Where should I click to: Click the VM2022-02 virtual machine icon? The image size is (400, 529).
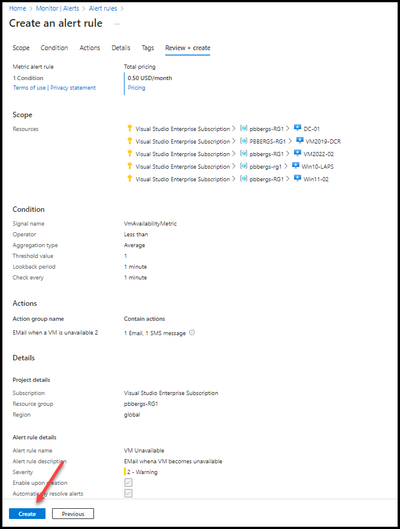pyautogui.click(x=297, y=153)
